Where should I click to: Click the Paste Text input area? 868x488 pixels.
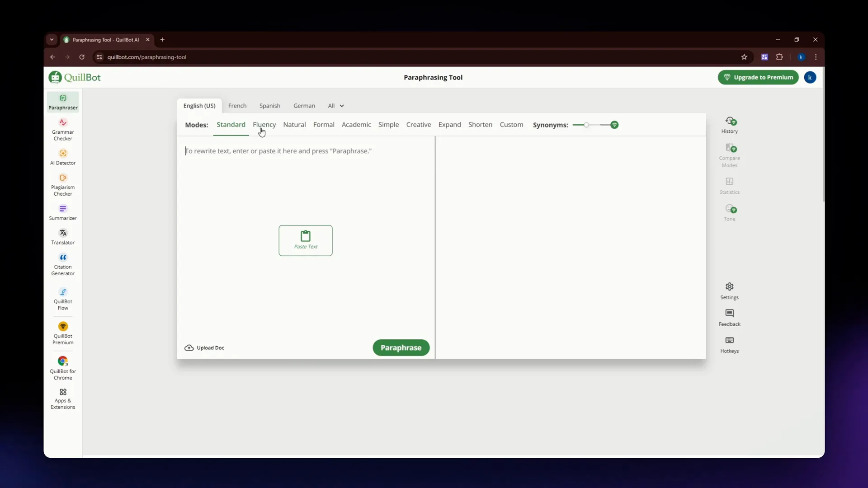tap(305, 240)
